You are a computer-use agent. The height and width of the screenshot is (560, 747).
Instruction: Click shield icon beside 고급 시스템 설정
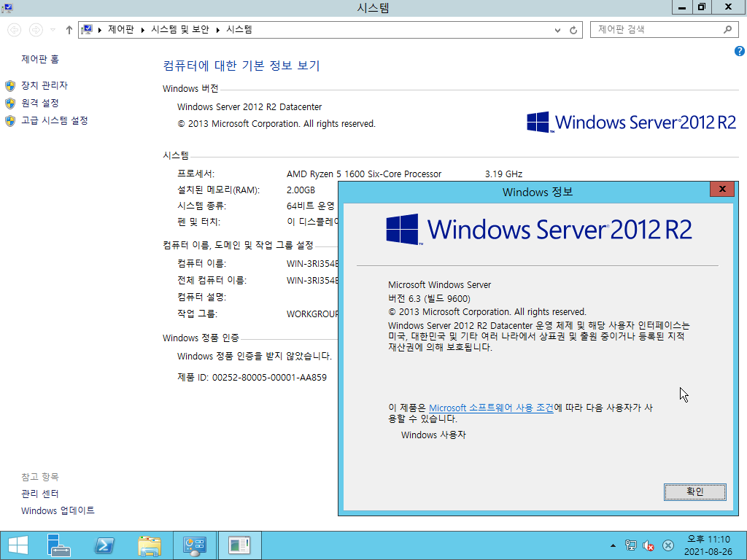(10, 121)
